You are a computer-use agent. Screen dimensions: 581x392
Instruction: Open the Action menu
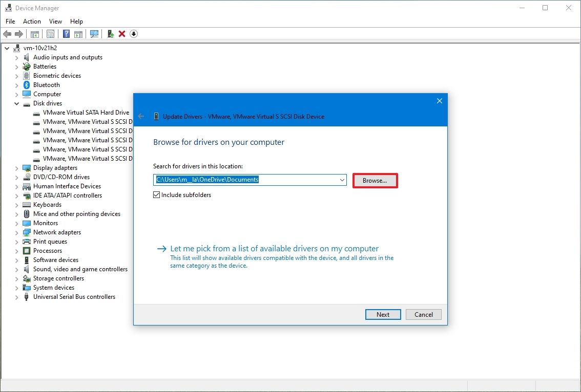click(x=32, y=21)
